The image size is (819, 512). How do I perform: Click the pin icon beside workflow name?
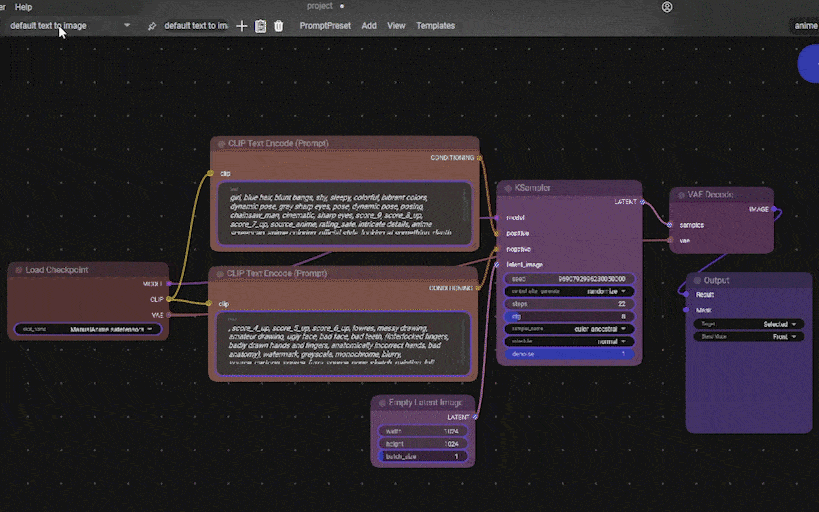point(151,26)
